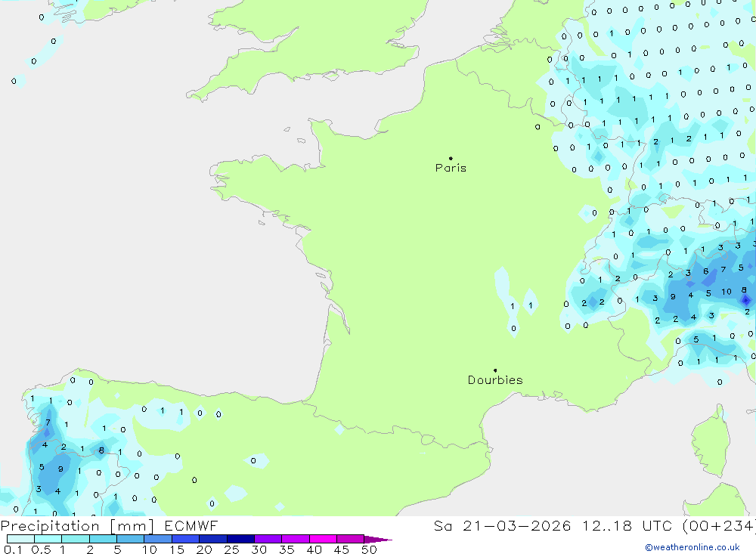This screenshot has height=554, width=756.
Task: Click the black dot marking Dourbies
Action: tap(495, 370)
